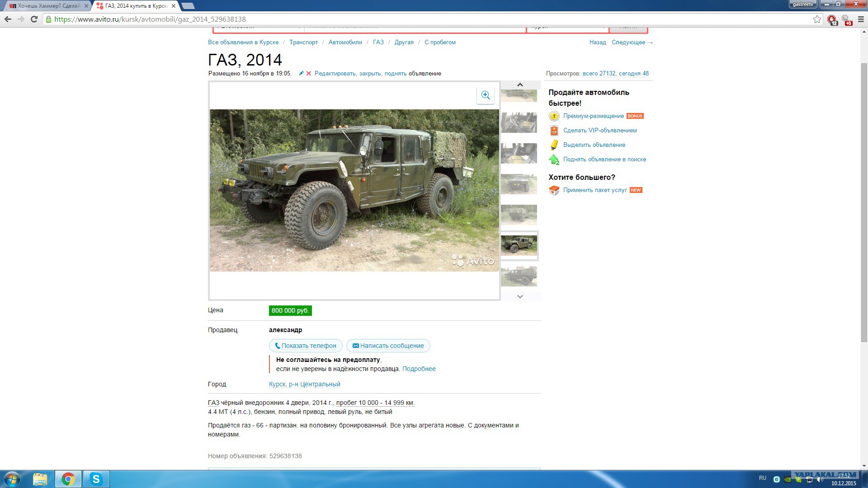Open view stats 'всего 27132, сегодня 48'
Screen dimensions: 868x488
pos(616,73)
